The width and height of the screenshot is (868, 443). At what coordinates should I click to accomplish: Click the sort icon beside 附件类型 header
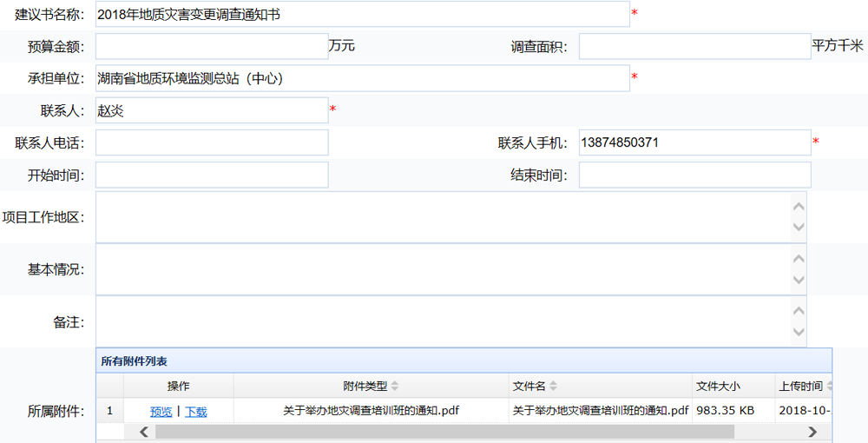coord(395,387)
